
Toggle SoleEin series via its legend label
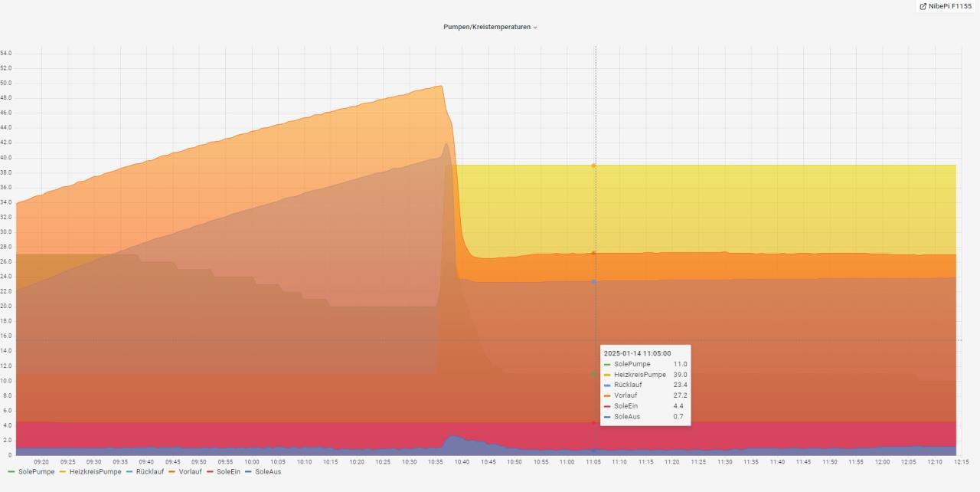coord(228,471)
